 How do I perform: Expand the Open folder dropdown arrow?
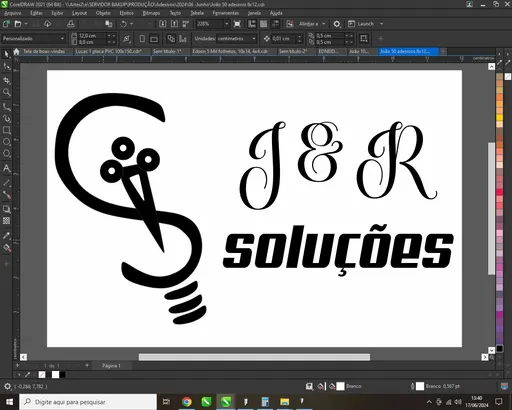pyautogui.click(x=26, y=24)
